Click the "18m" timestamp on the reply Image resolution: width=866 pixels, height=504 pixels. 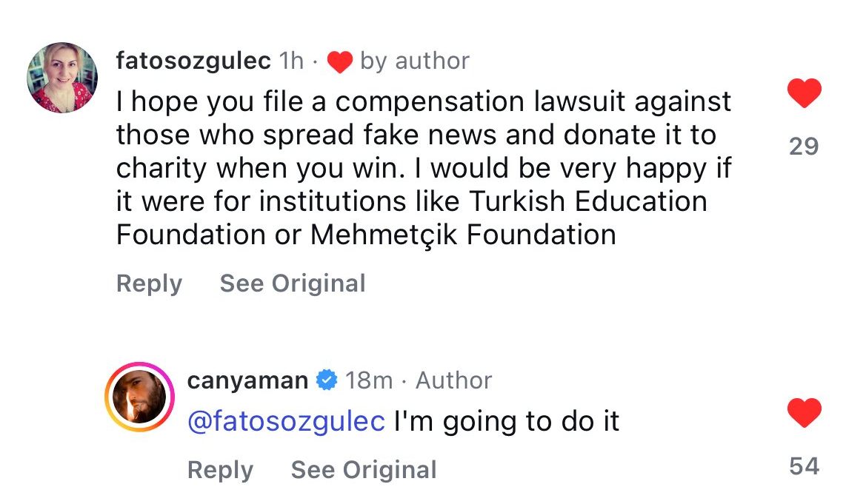369,380
